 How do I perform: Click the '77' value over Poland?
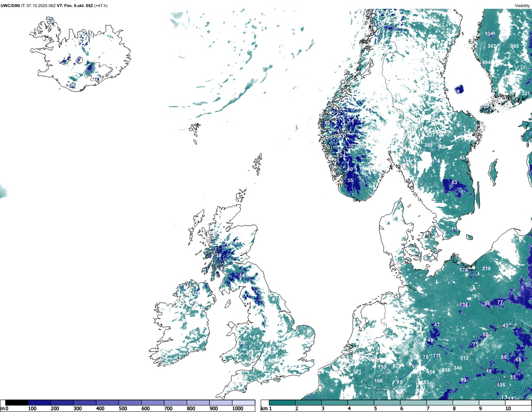click(500, 302)
